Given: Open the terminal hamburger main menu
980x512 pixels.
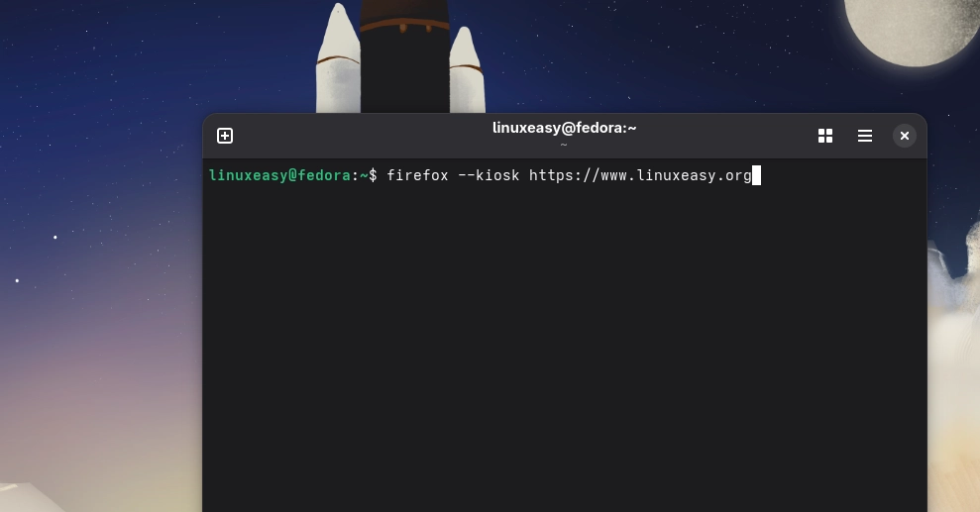Looking at the screenshot, I should [865, 136].
